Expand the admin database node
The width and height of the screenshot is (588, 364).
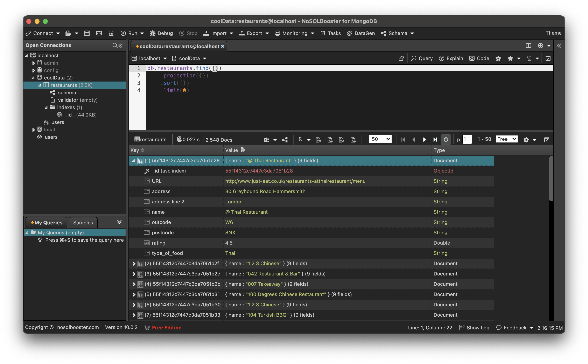[33, 63]
